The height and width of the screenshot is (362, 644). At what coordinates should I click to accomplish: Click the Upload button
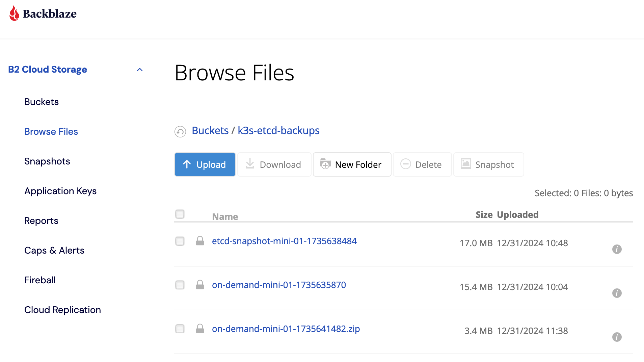point(205,164)
